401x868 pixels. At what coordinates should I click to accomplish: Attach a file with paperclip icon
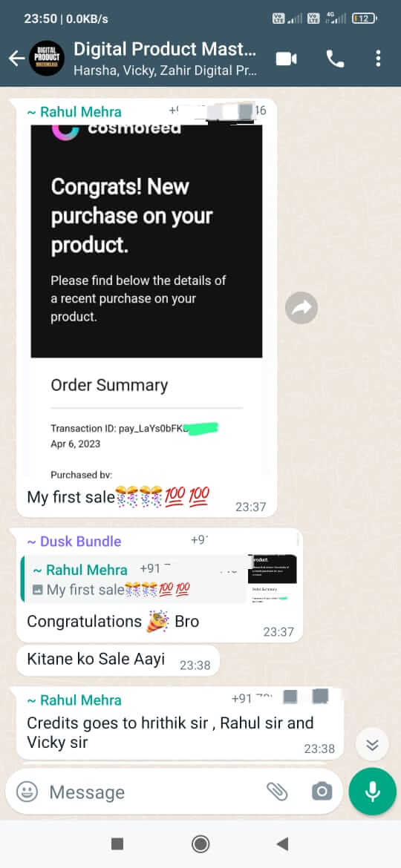click(x=277, y=792)
